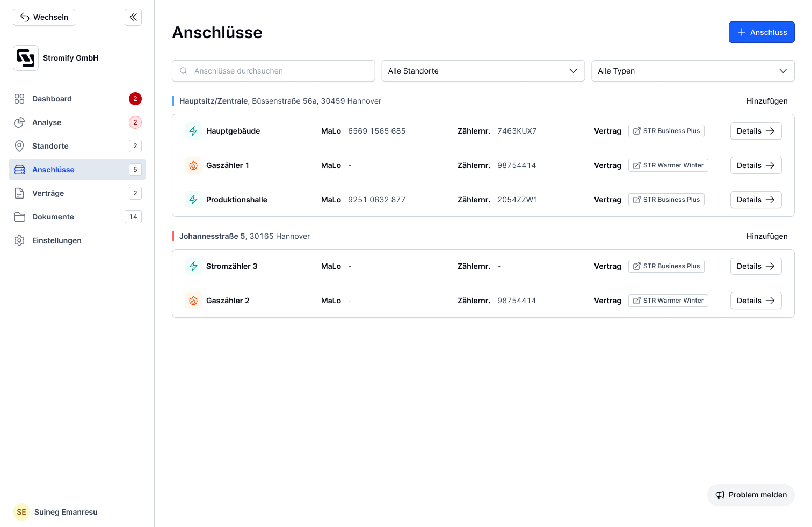The width and height of the screenshot is (812, 527).
Task: Open STR Business Plus contract for Stromzähler 3
Action: point(666,266)
